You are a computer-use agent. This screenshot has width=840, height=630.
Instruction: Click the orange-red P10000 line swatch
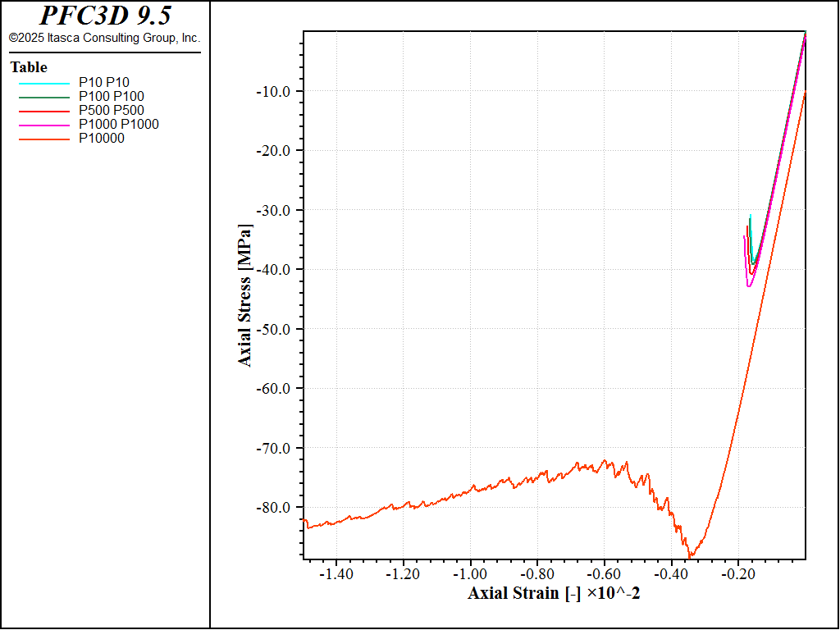pyautogui.click(x=44, y=139)
